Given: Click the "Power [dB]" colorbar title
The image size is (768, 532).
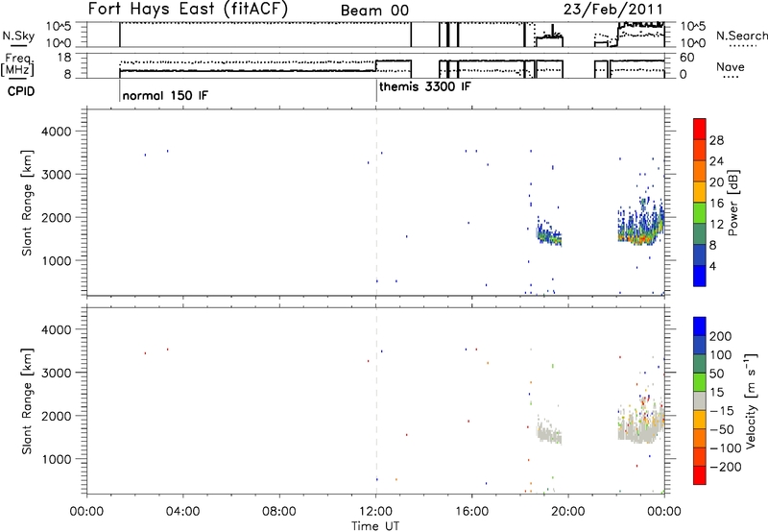Looking at the screenshot, I should point(732,203).
